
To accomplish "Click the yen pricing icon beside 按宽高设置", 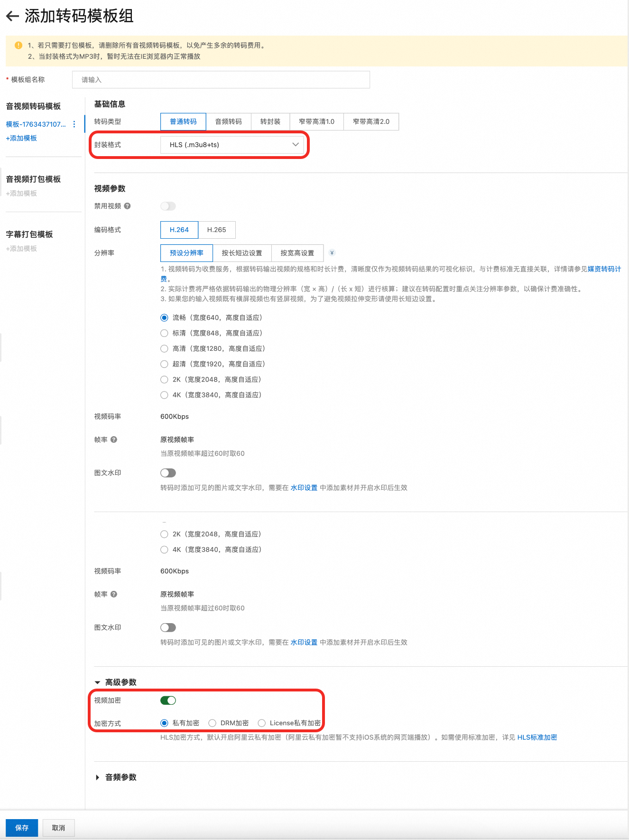I will (332, 253).
